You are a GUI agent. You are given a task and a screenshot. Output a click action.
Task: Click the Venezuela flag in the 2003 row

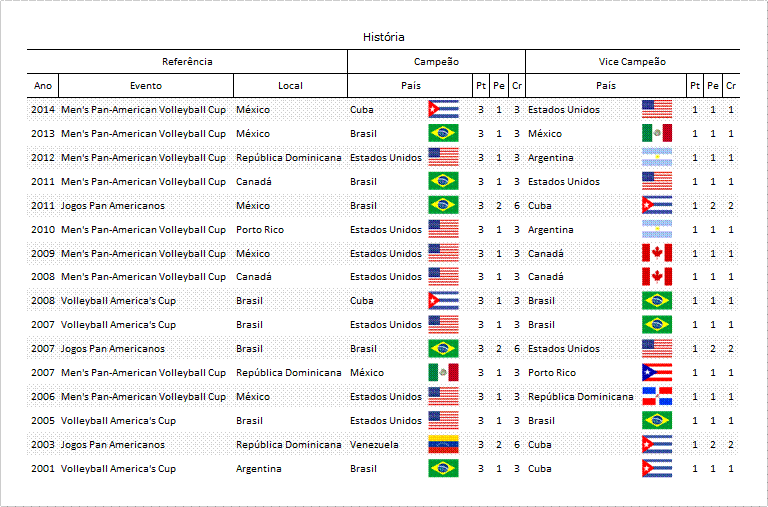pyautogui.click(x=443, y=444)
